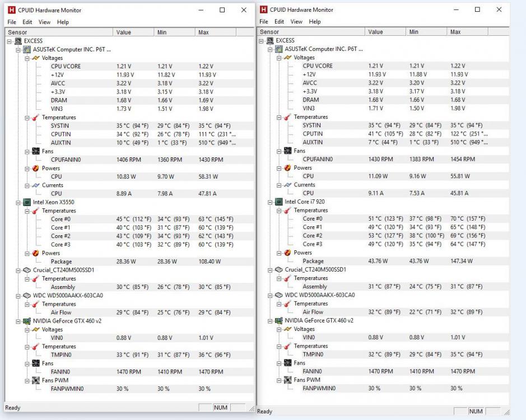The image size is (526, 420).
Task: Open the Edit menu in right window
Action: pos(280,22)
